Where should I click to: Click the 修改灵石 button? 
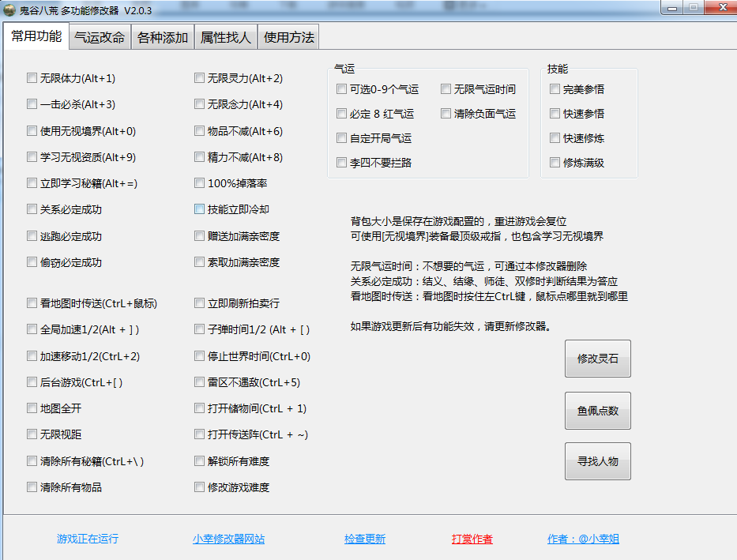coord(598,359)
